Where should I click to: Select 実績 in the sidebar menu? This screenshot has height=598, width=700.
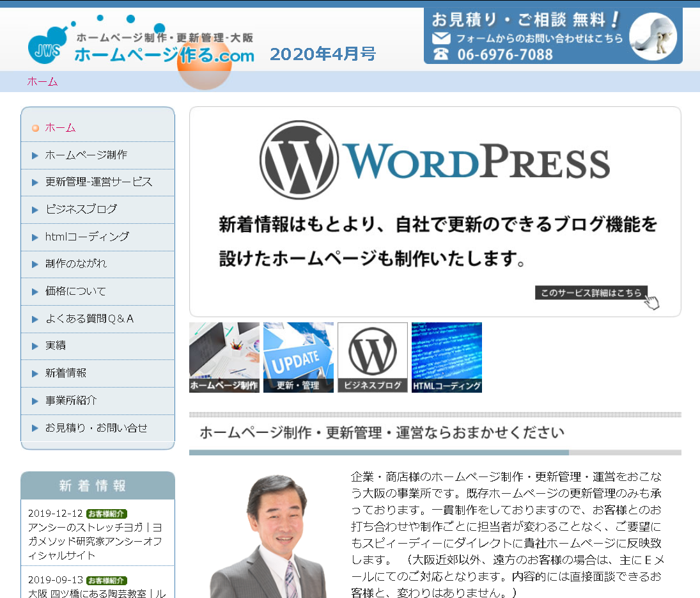point(98,346)
